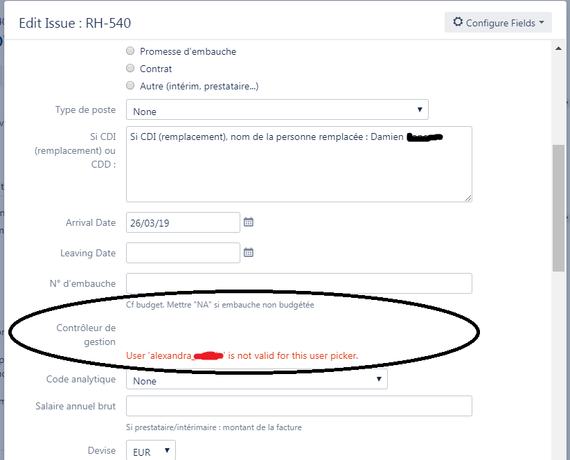570x460 pixels.
Task: Click the Salaire annuel brut field
Action: click(299, 406)
